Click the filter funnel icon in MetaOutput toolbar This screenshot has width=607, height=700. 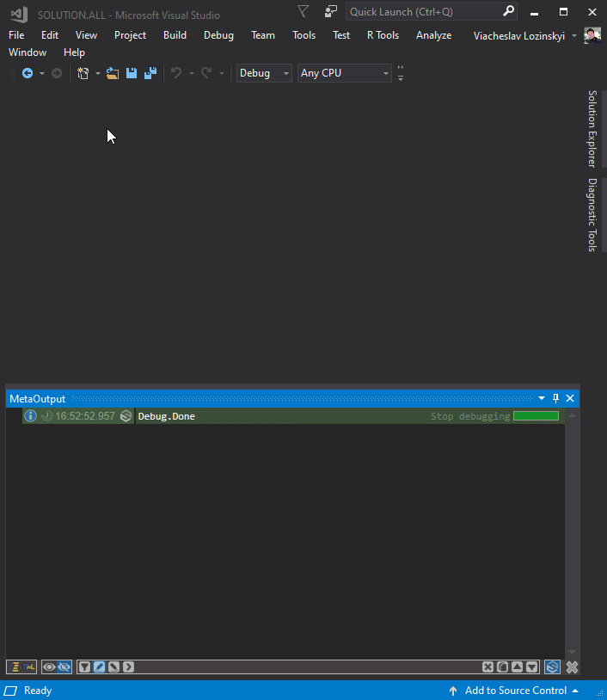84,666
